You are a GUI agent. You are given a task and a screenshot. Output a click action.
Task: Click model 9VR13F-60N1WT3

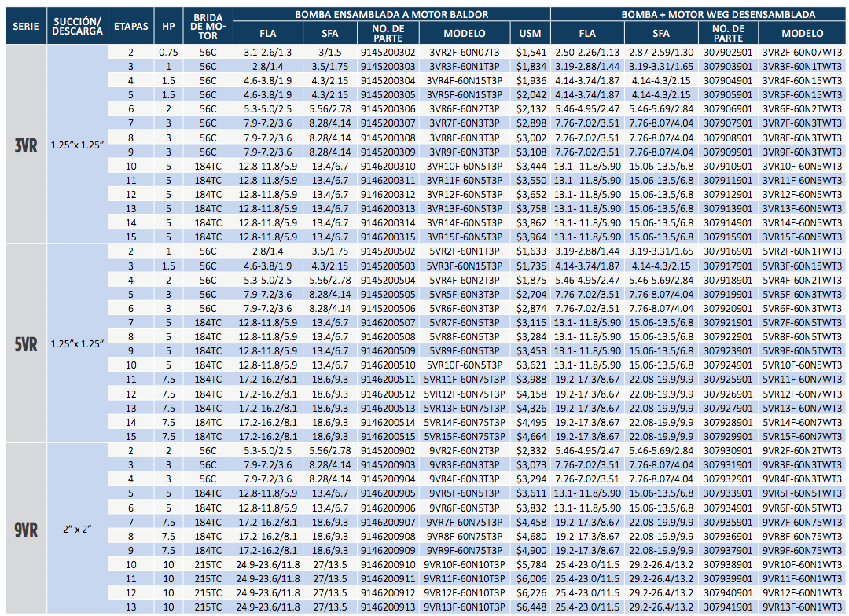(x=803, y=607)
